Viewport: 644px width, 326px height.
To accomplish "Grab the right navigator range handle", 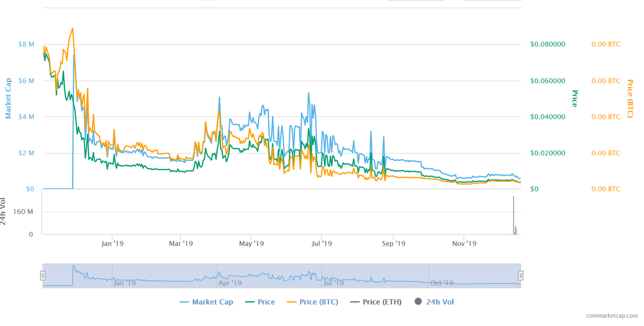I will 521,276.
